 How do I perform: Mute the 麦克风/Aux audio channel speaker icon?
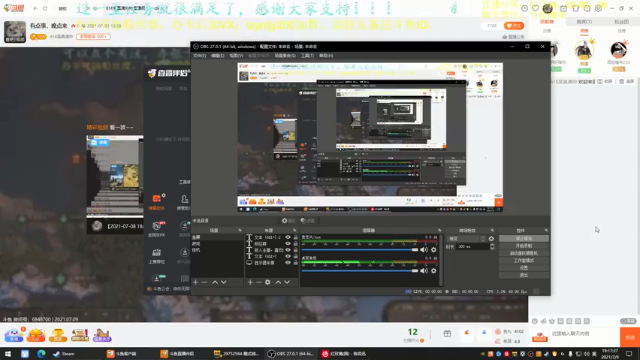point(424,249)
